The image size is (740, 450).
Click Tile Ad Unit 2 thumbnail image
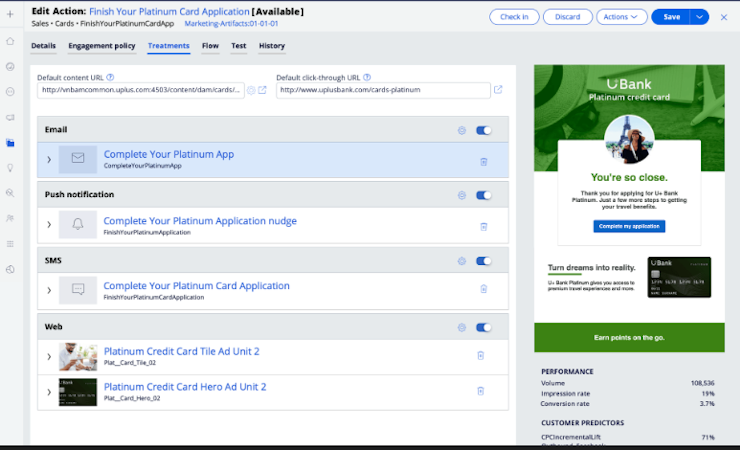coord(78,357)
